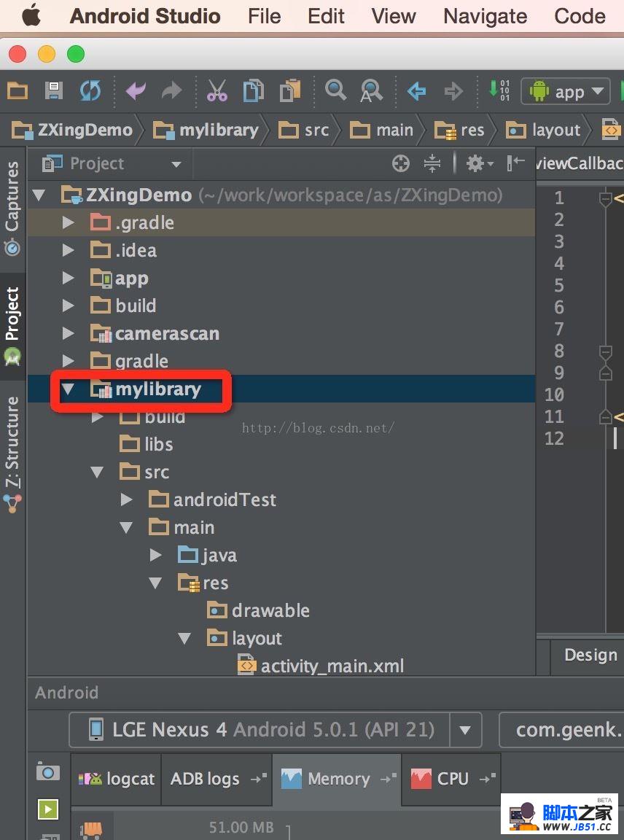Click the Collapse All icon
624x840 pixels.
click(432, 163)
